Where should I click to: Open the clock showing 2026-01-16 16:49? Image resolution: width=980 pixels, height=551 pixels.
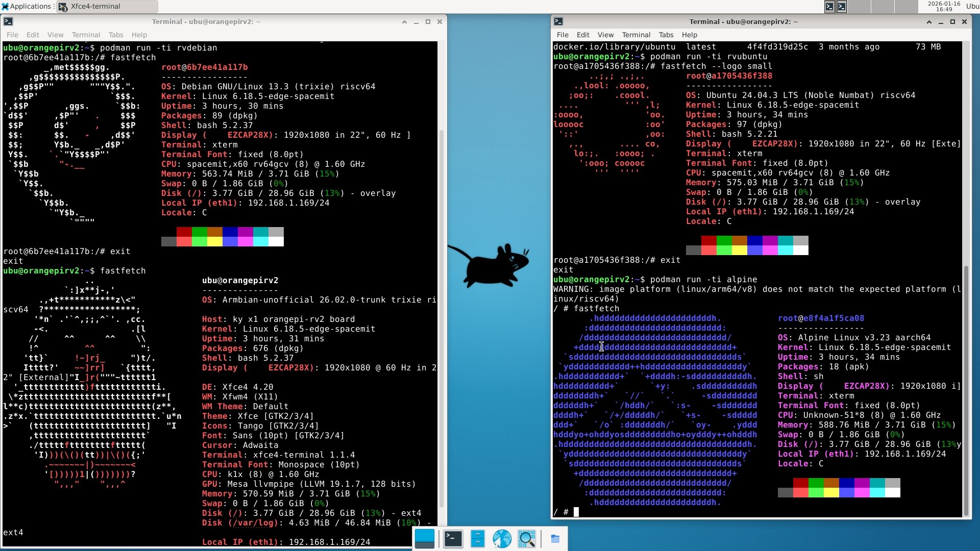944,7
